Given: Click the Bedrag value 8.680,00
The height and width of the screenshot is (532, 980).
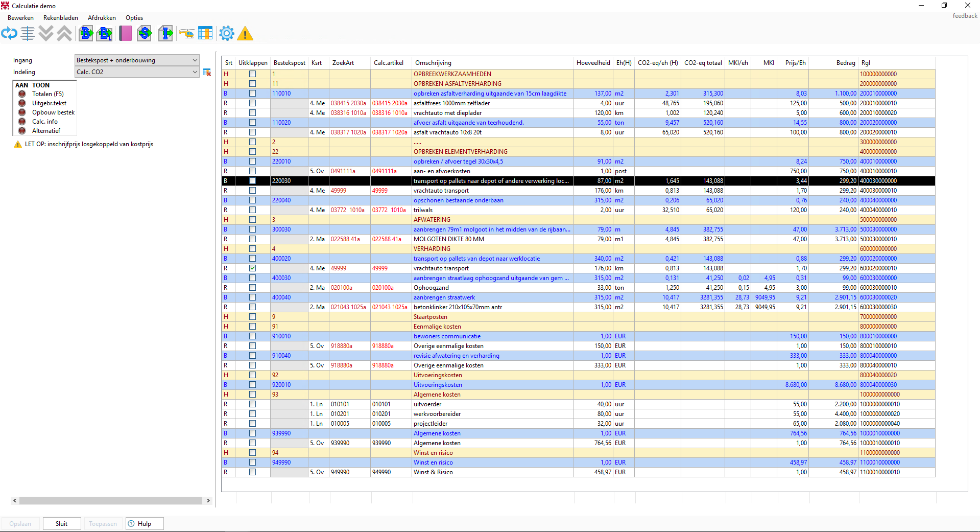Looking at the screenshot, I should click(x=845, y=385).
